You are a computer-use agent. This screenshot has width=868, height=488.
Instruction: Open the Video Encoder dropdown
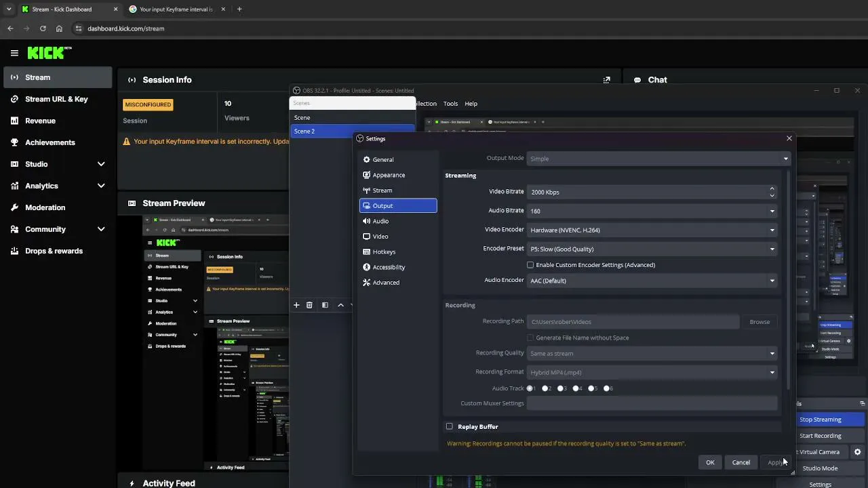[652, 230]
